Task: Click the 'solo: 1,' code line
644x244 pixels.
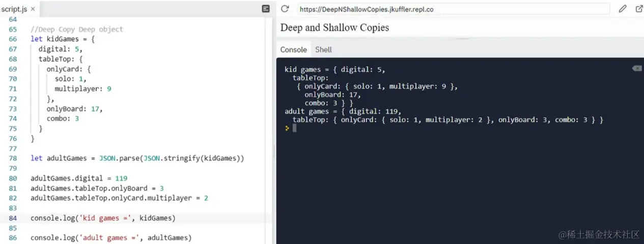Action: [71, 78]
